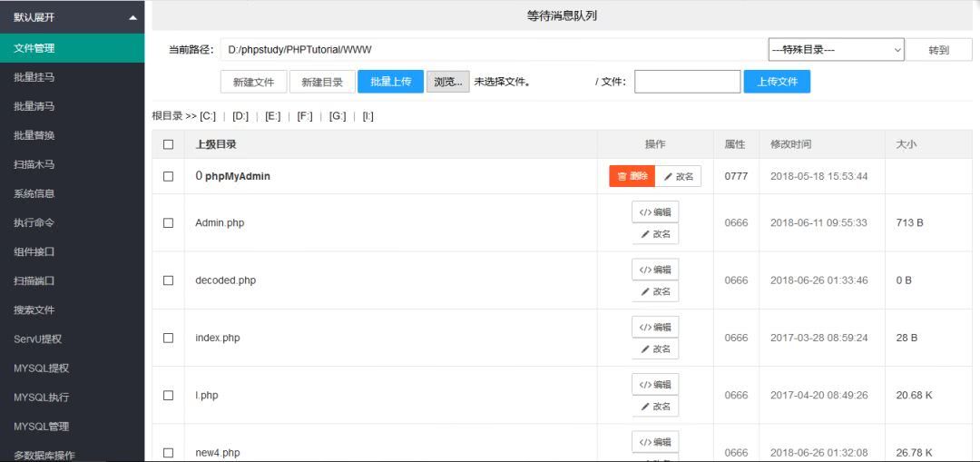Rename index.php with its pencil button
The width and height of the screenshot is (980, 462).
coord(655,349)
